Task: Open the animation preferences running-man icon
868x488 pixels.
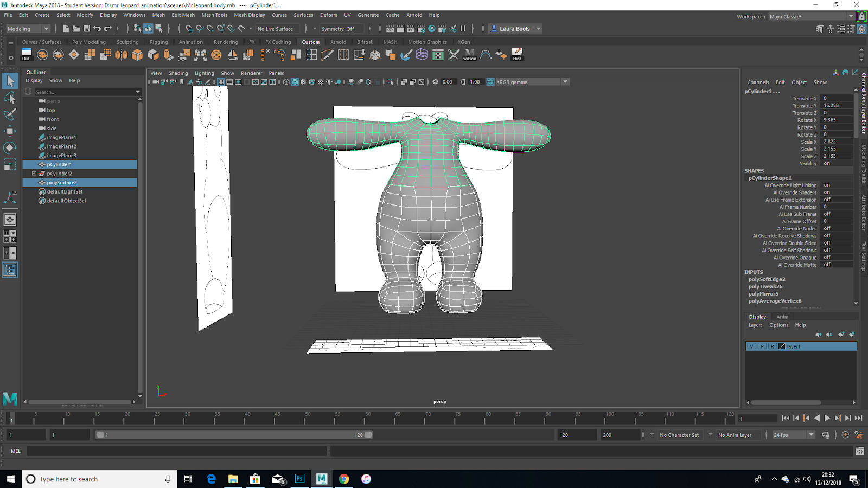Action: [859, 435]
